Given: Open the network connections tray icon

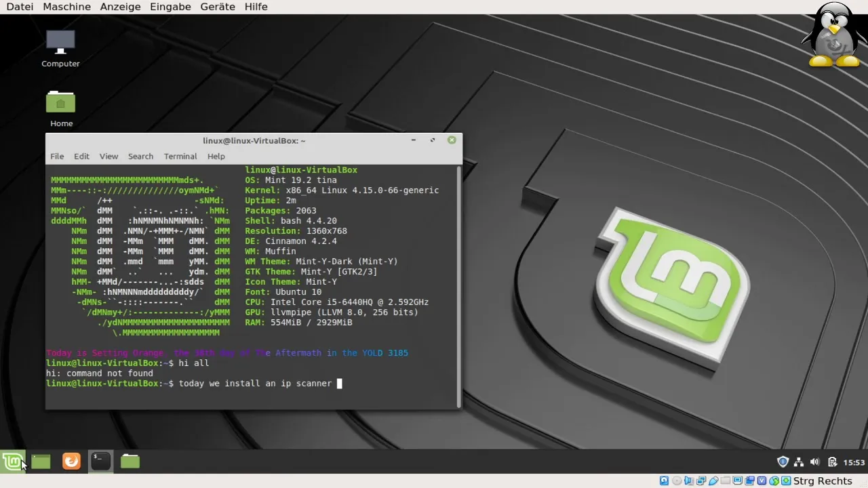Looking at the screenshot, I should pos(799,462).
